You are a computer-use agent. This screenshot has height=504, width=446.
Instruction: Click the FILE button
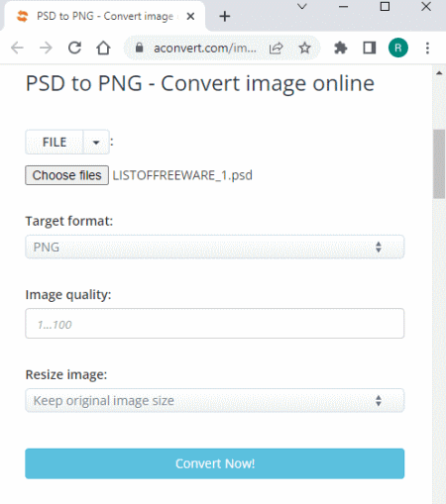[55, 143]
